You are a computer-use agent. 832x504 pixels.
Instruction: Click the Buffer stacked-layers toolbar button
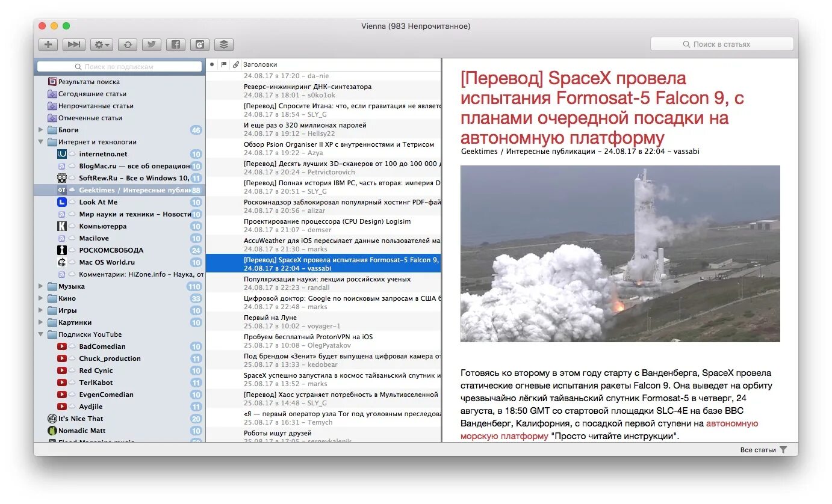224,45
